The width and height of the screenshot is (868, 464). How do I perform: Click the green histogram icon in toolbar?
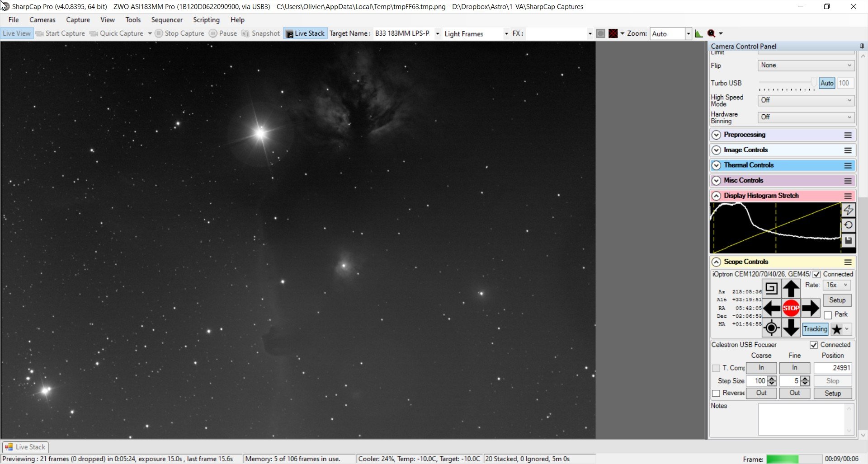699,33
